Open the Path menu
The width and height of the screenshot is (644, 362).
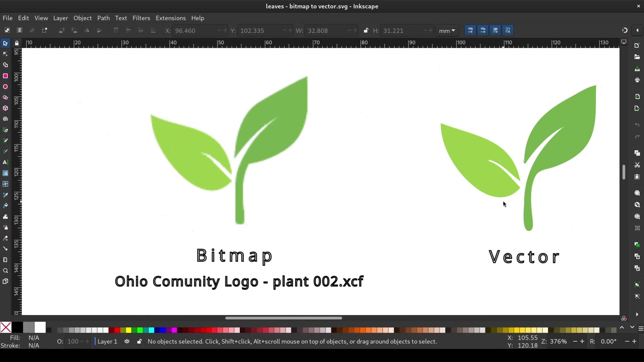click(104, 18)
